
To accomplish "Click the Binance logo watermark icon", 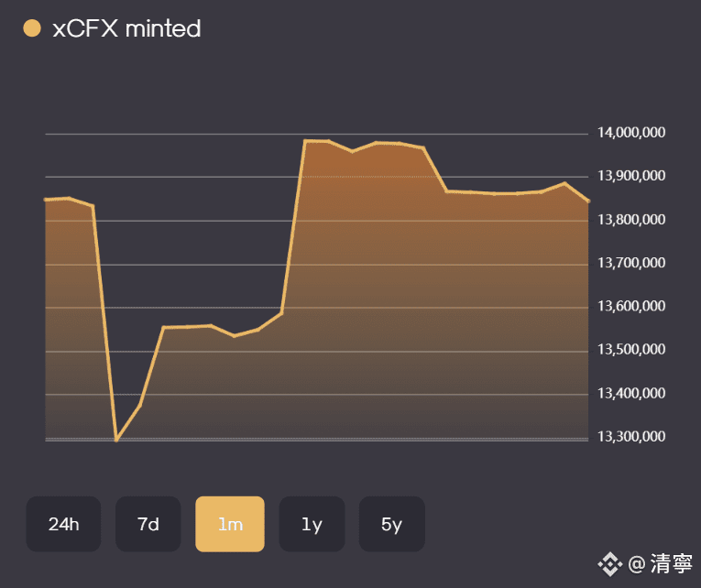I will pos(610,563).
